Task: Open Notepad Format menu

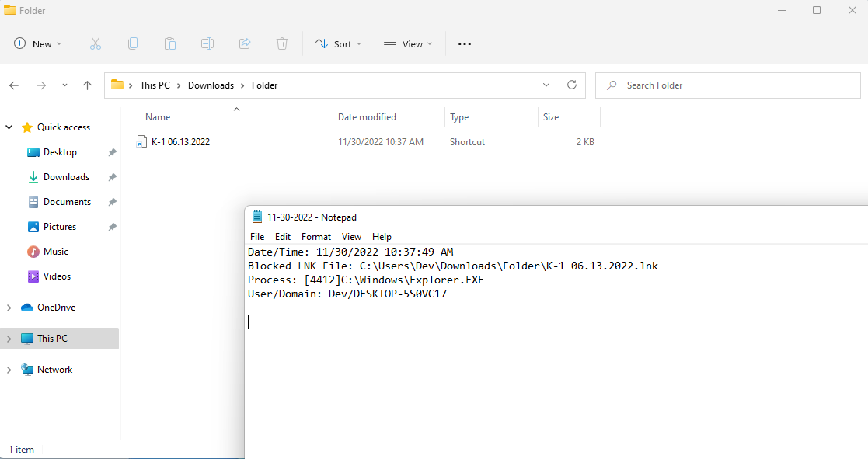Action: pos(316,237)
